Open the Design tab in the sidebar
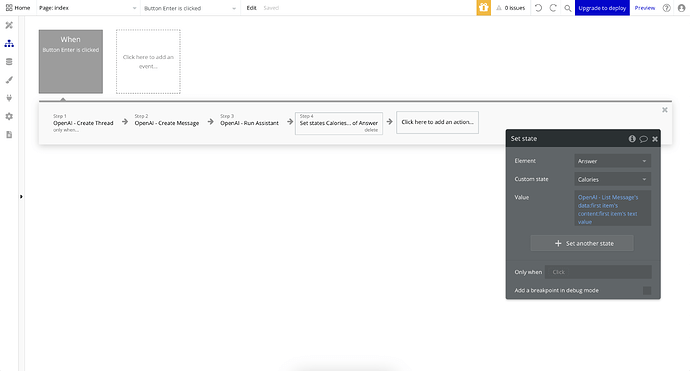 point(9,26)
